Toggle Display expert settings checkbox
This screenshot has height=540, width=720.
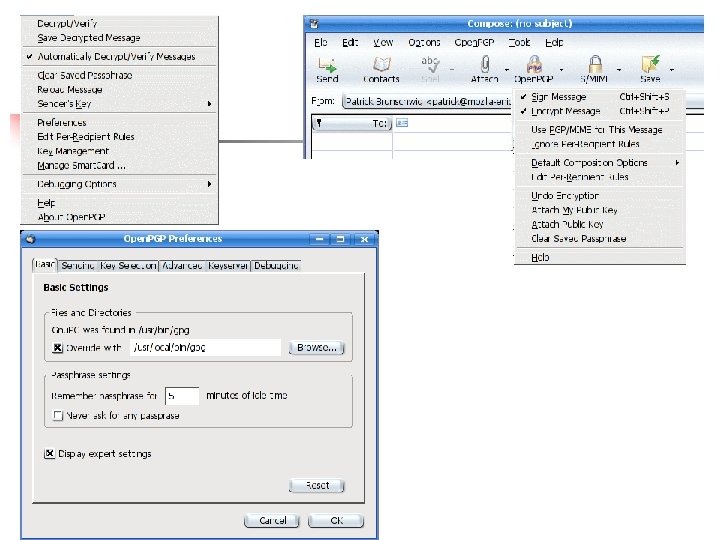(x=49, y=454)
